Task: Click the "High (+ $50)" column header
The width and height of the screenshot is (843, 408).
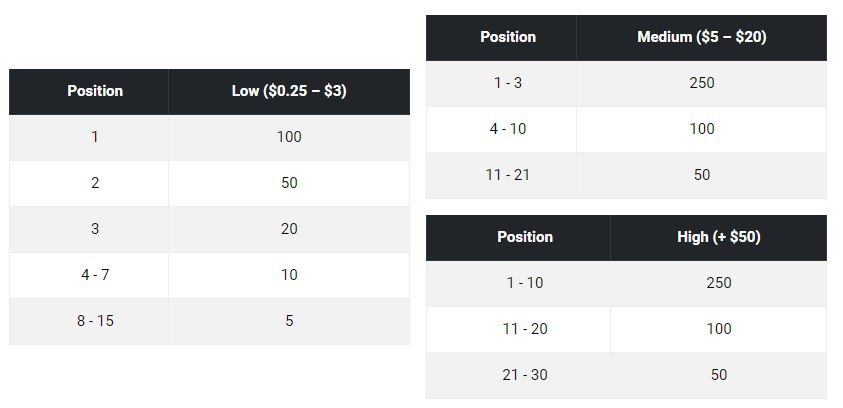Action: [x=718, y=237]
